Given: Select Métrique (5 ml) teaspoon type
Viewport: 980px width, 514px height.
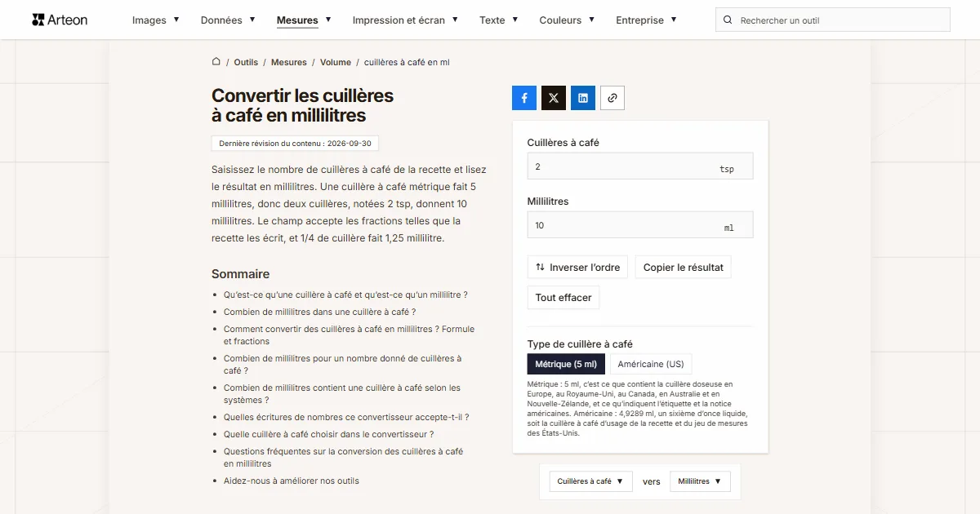Looking at the screenshot, I should coord(566,364).
